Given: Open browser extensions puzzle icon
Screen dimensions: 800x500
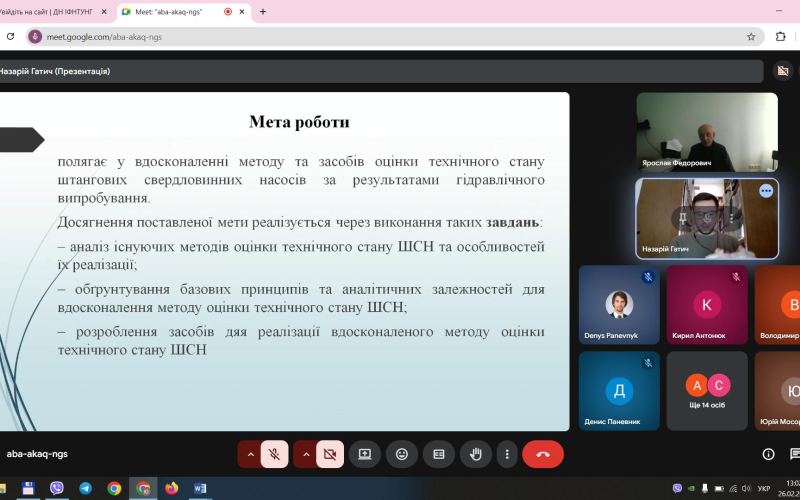Looking at the screenshot, I should (781, 37).
